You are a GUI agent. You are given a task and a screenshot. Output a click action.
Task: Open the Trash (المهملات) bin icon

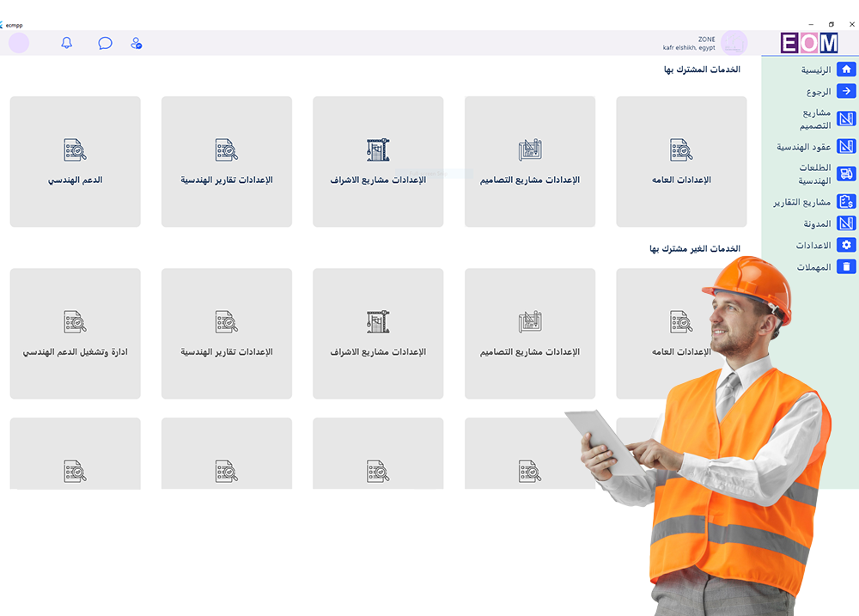point(846,266)
